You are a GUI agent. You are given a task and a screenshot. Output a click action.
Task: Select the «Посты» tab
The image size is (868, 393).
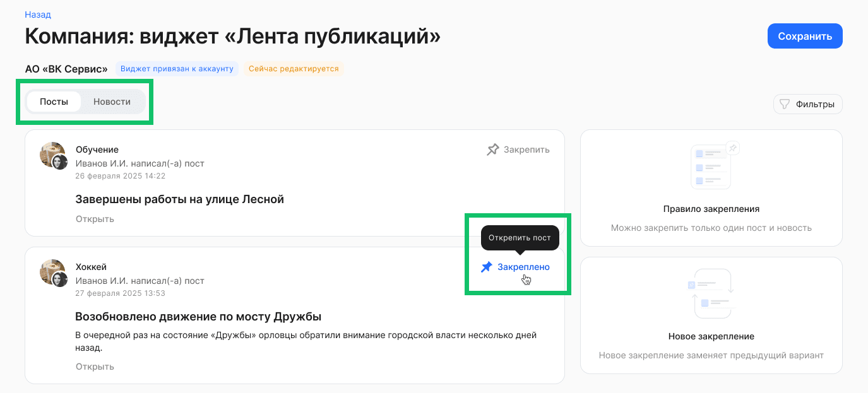coord(53,101)
